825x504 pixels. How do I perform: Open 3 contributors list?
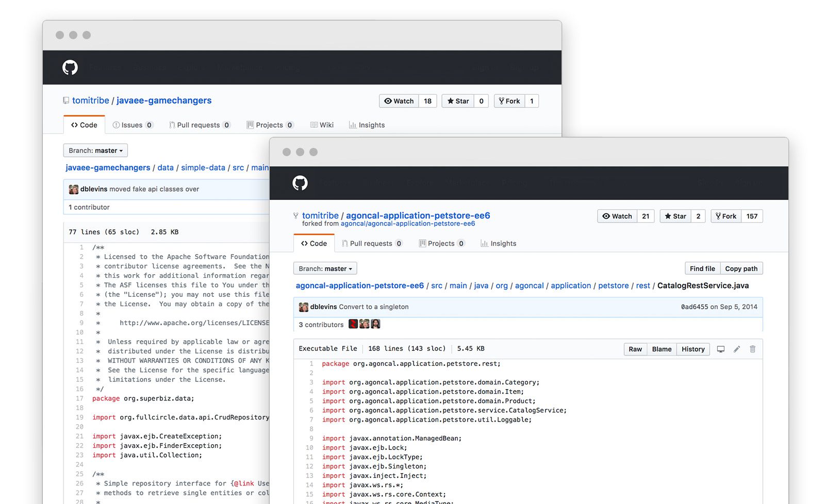(x=321, y=325)
